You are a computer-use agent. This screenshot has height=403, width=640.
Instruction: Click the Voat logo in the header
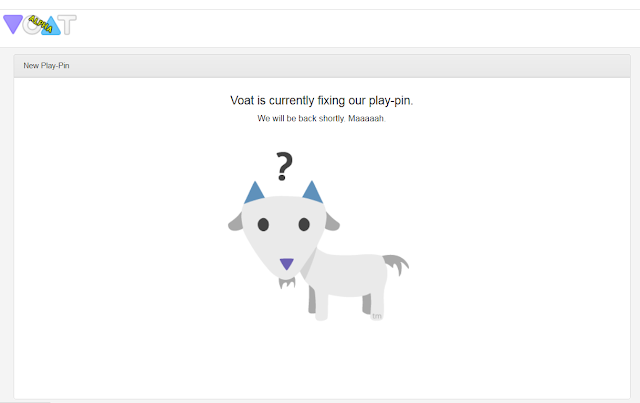40,25
